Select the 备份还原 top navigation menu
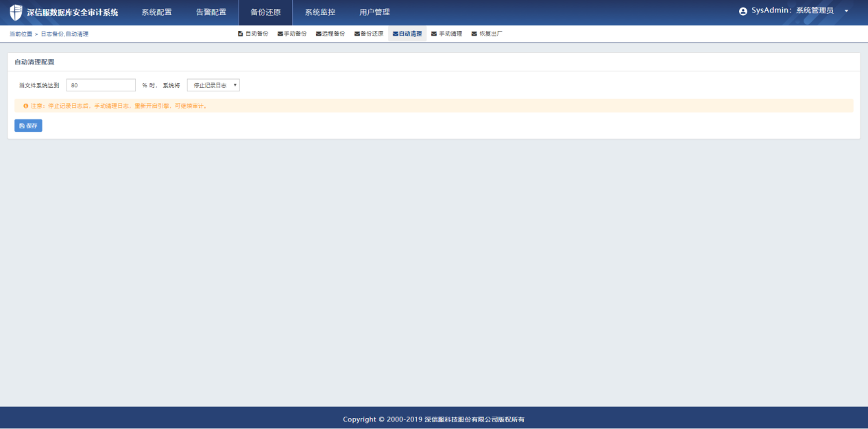Image resolution: width=868 pixels, height=429 pixels. pos(265,12)
